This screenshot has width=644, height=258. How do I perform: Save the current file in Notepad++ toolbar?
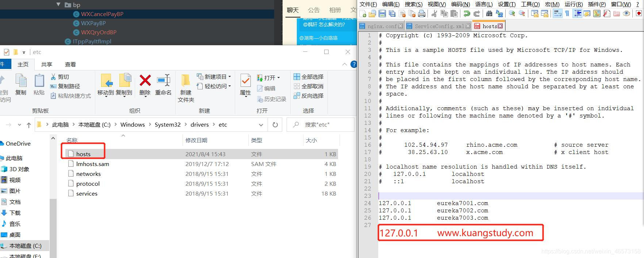pos(382,14)
